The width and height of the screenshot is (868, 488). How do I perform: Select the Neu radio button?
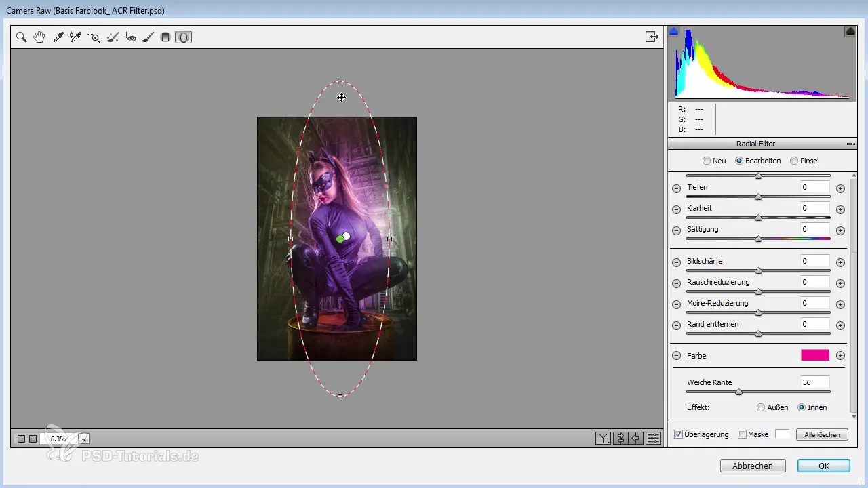pyautogui.click(x=707, y=161)
